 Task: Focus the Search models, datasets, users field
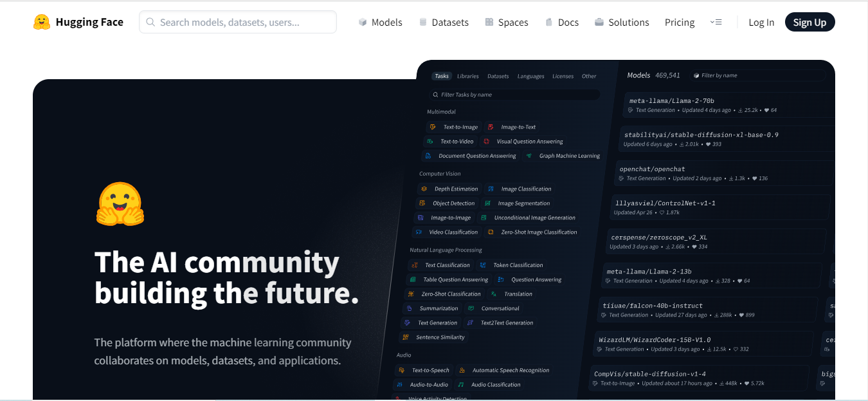(x=238, y=22)
